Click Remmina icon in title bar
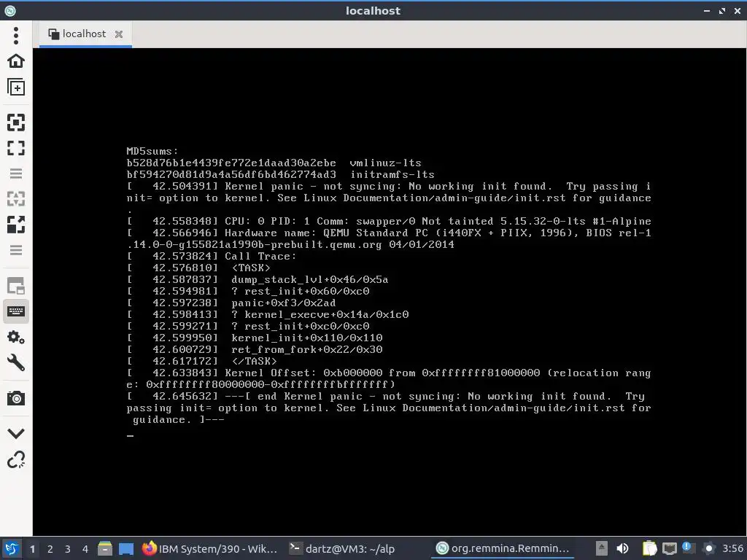The image size is (747, 560). [9, 10]
